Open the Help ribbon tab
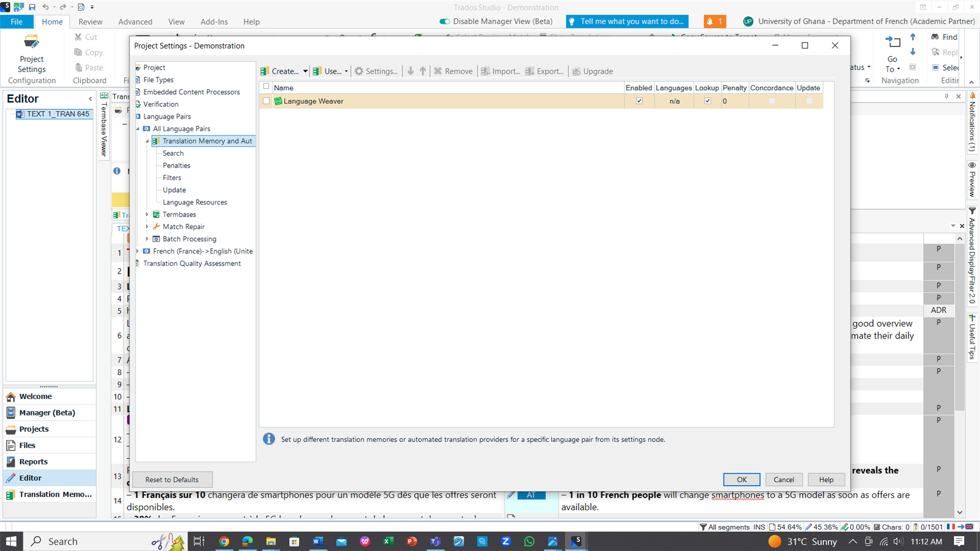The height and width of the screenshot is (551, 980). 252,22
